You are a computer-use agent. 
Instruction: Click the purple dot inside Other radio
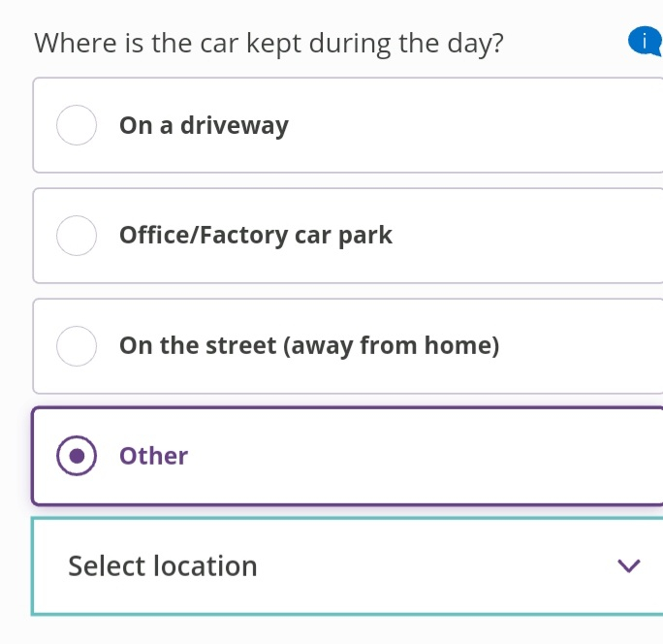click(x=77, y=456)
